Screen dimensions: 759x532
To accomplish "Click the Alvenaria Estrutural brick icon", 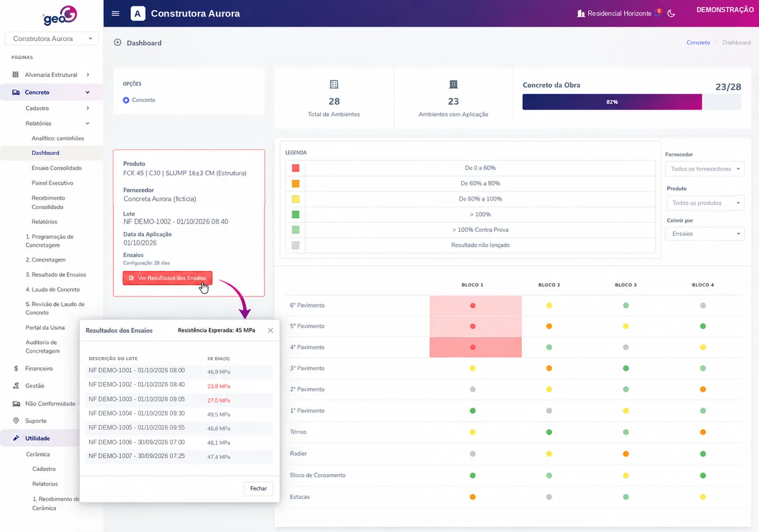I will (15, 74).
